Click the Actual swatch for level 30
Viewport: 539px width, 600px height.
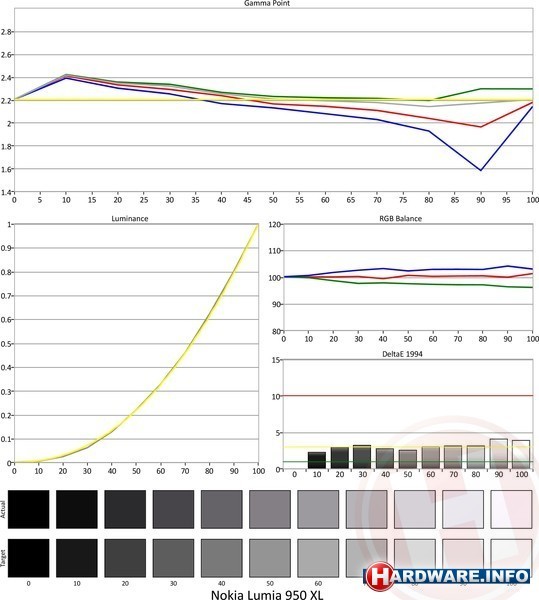point(173,509)
